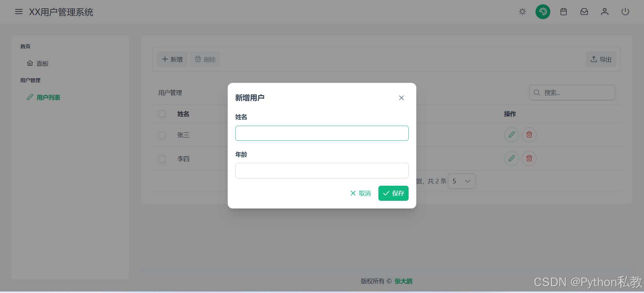The height and width of the screenshot is (293, 644).
Task: Click the edit pencil icon for 张三
Action: click(x=511, y=135)
